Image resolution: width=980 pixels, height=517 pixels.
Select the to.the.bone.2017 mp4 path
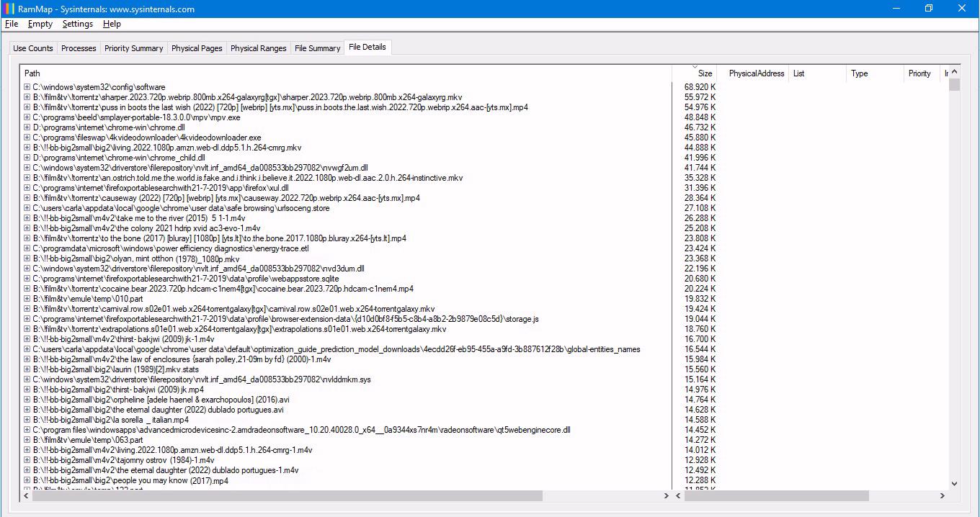tap(219, 238)
